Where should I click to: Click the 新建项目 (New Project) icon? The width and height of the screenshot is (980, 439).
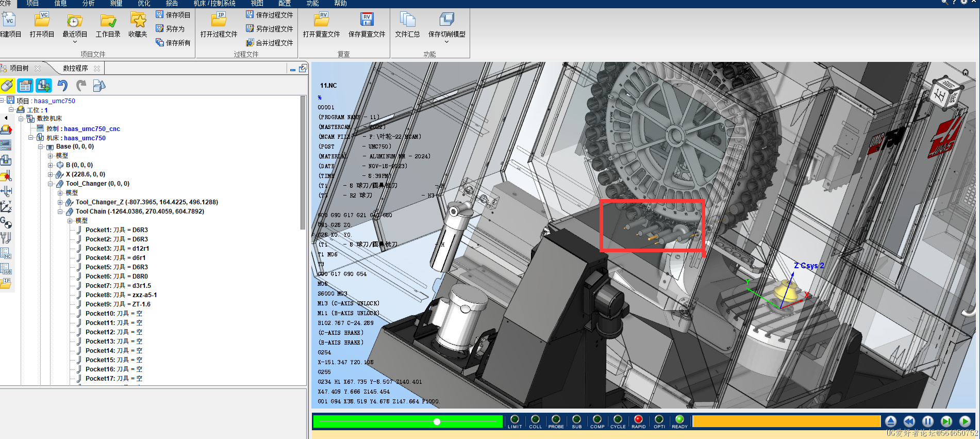9,20
